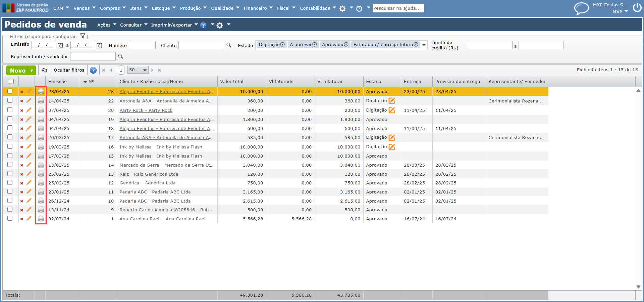The image size is (644, 302).
Task: Click the power logout icon
Action: pos(637,7)
